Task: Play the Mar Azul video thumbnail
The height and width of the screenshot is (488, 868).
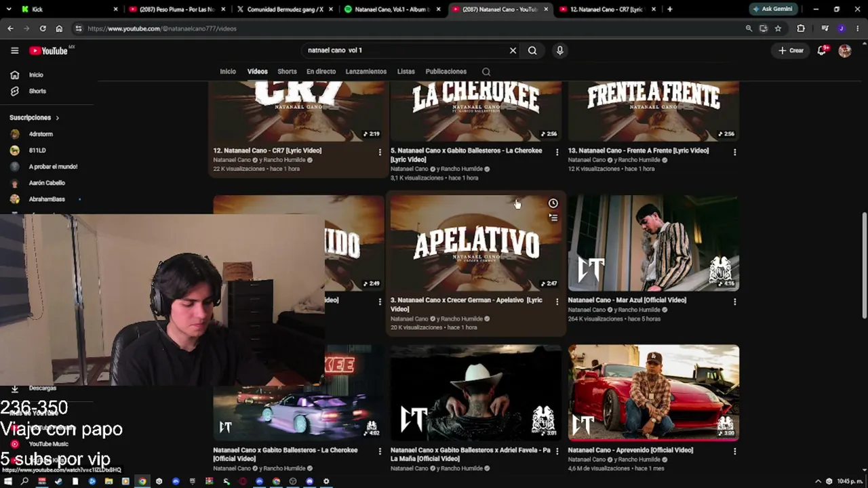Action: click(654, 243)
